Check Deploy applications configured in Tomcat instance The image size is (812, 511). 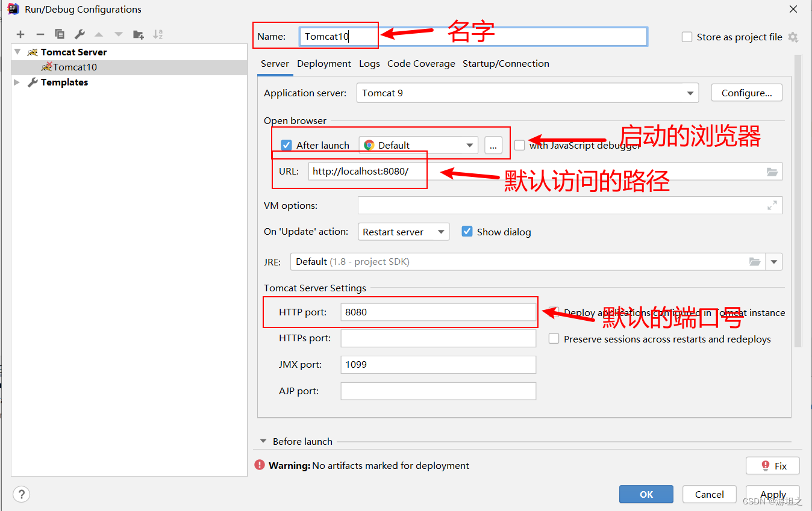click(x=554, y=312)
